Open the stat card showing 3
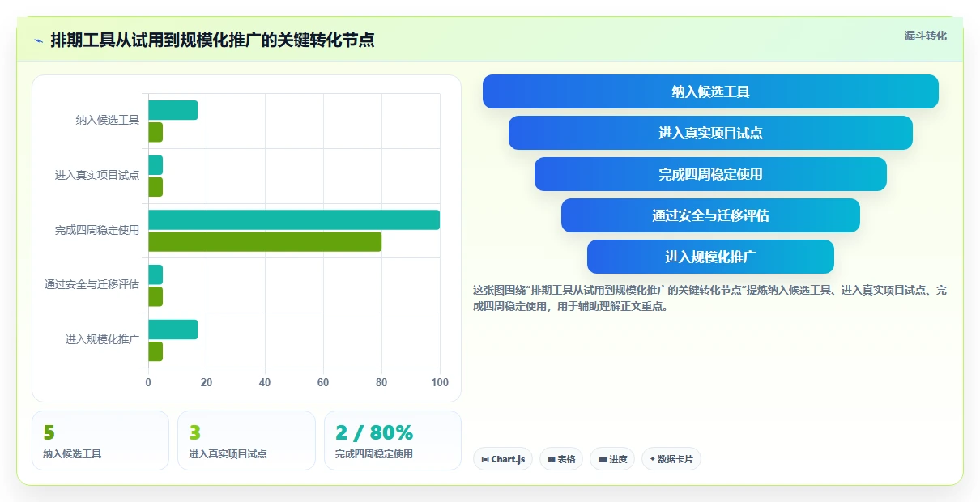980x502 pixels. point(246,440)
